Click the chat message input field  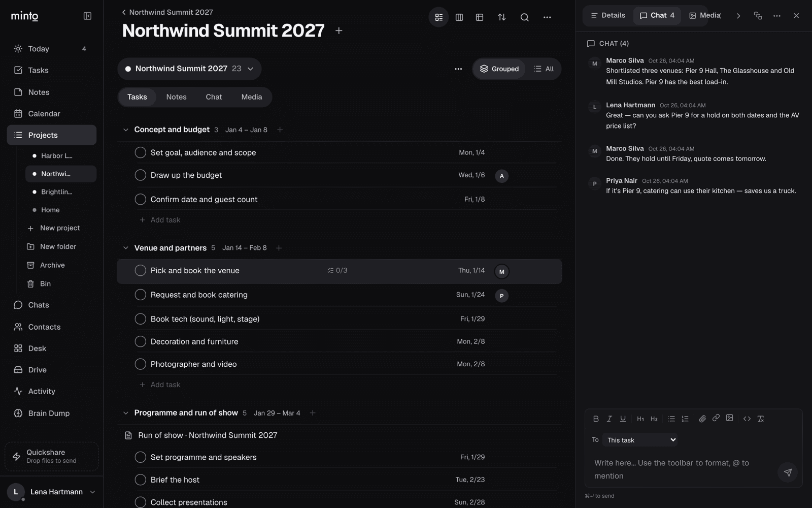[x=683, y=469]
